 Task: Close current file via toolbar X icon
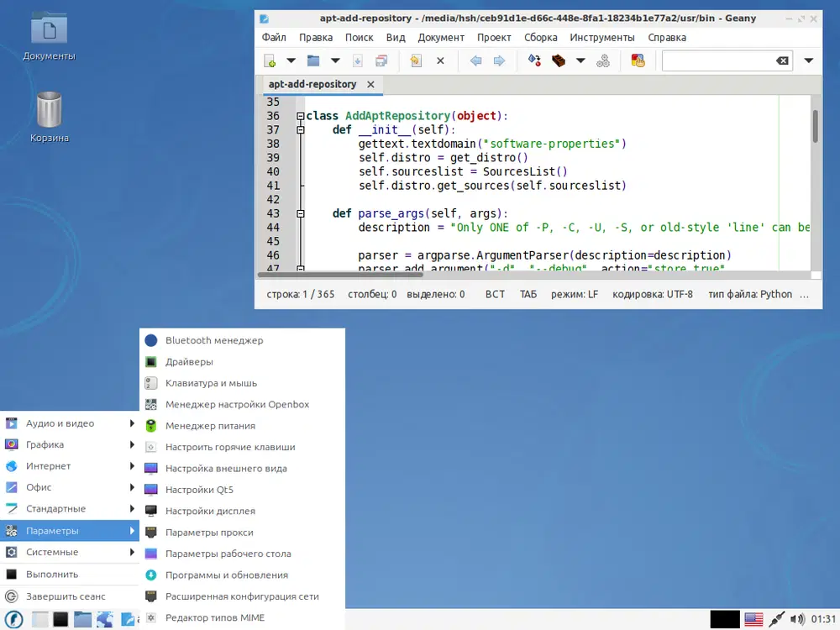coord(440,60)
